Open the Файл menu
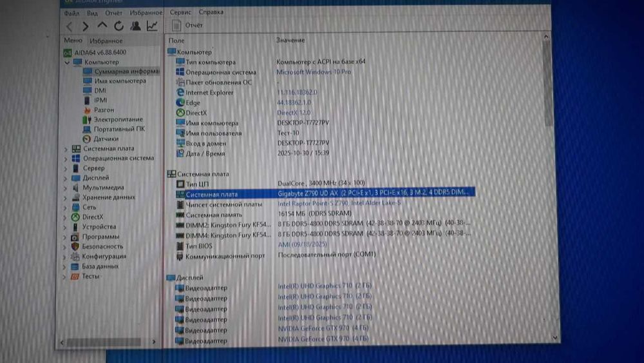This screenshot has height=363, width=644. click(x=71, y=13)
